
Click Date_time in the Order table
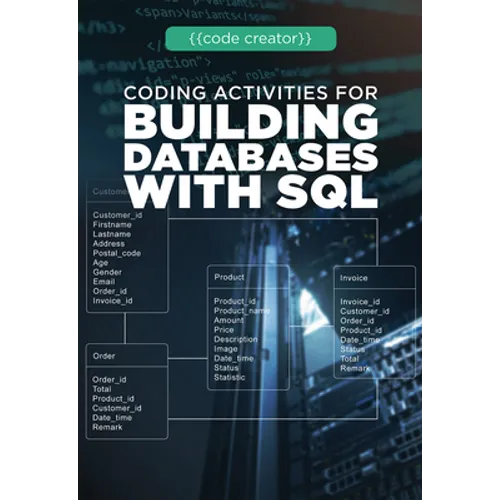112,418
